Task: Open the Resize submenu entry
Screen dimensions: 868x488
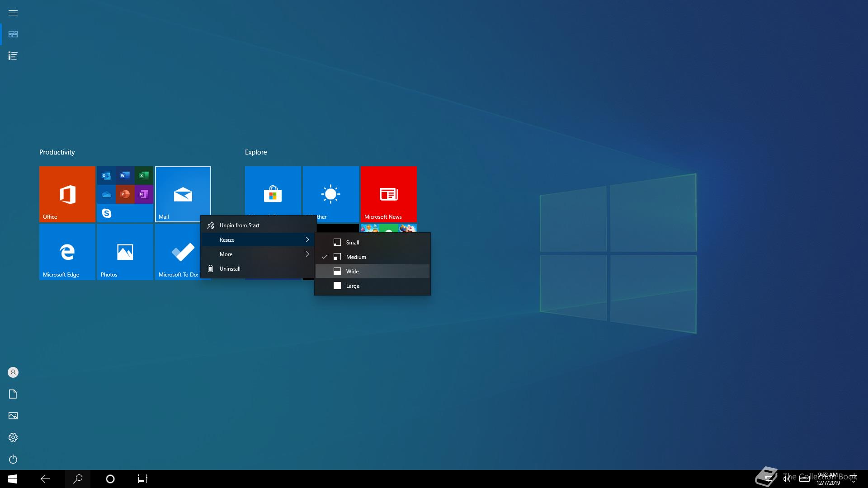Action: point(258,240)
